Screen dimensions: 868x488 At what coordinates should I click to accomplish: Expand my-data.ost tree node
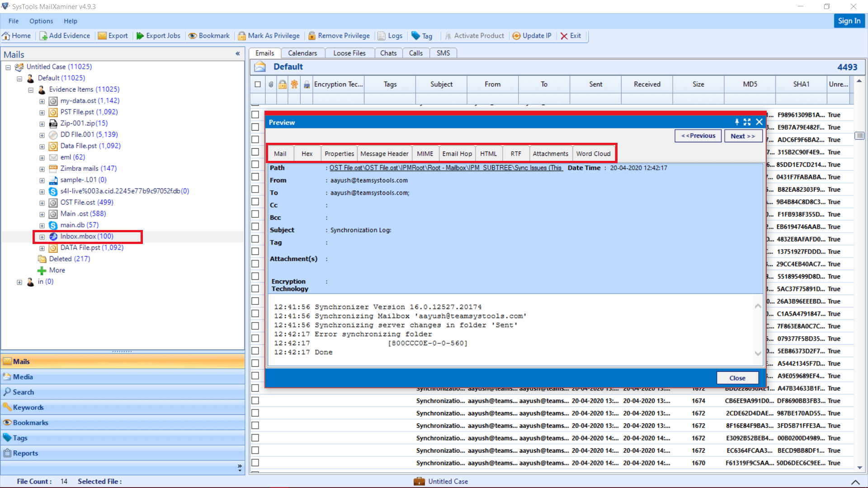42,101
